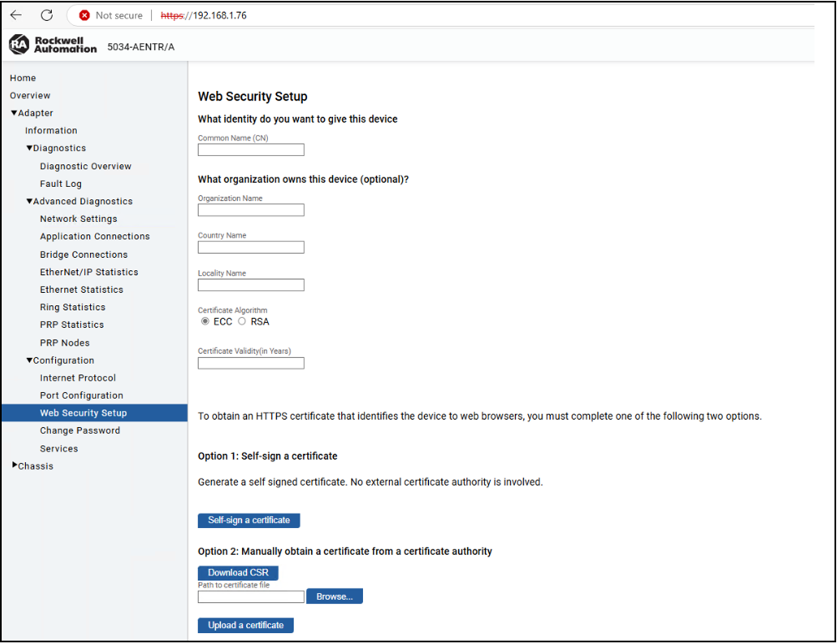
Task: Click the Upload a certificate button
Action: [x=246, y=626]
